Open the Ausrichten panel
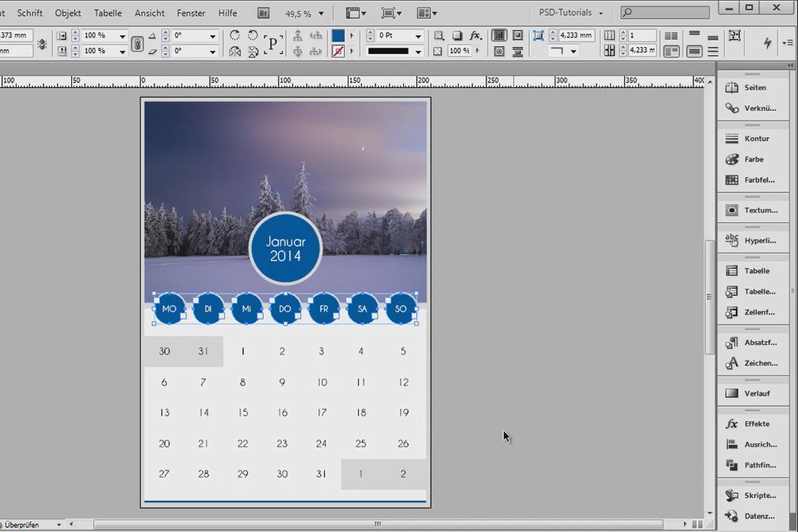This screenshot has width=798, height=532. click(x=751, y=445)
